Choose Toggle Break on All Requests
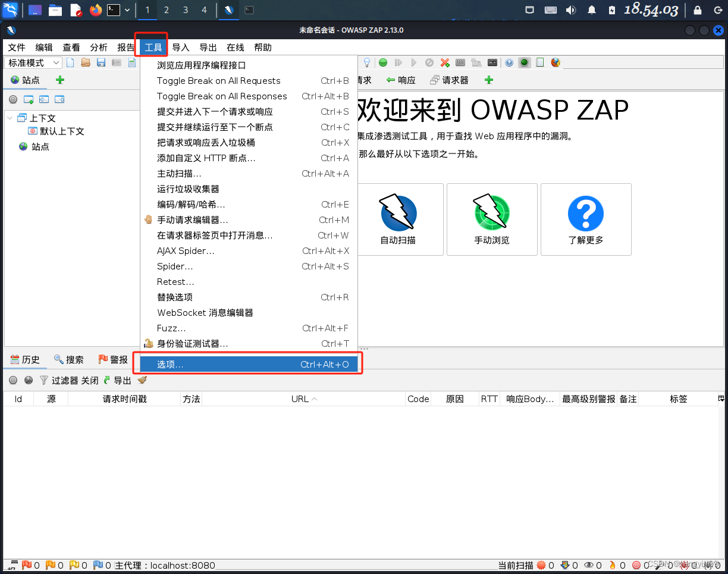 pos(249,81)
